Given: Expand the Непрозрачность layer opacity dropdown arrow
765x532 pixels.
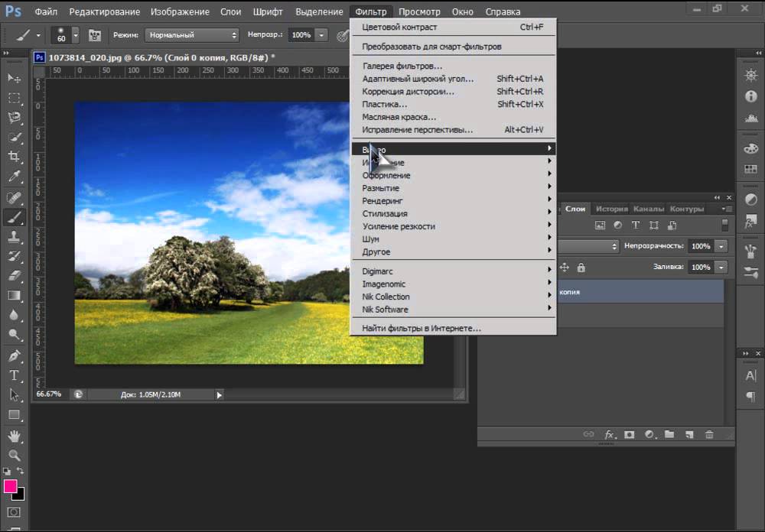Looking at the screenshot, I should coord(721,247).
